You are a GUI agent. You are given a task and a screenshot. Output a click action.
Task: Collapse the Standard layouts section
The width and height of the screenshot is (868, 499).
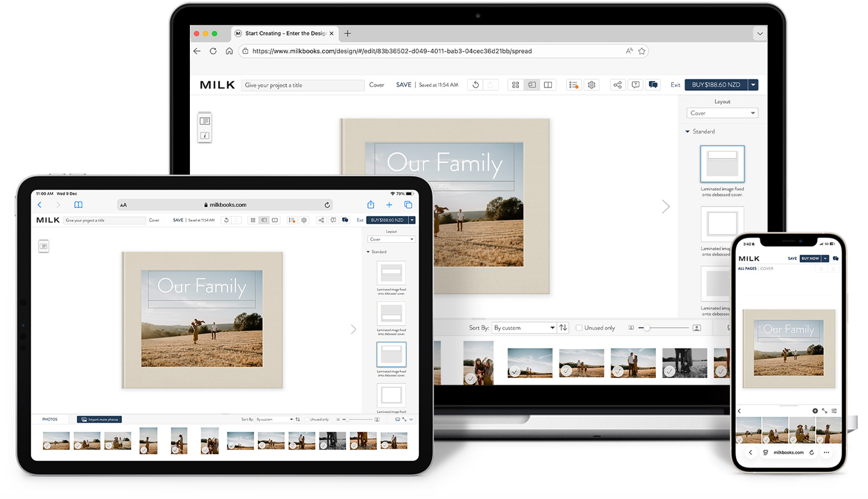click(687, 131)
